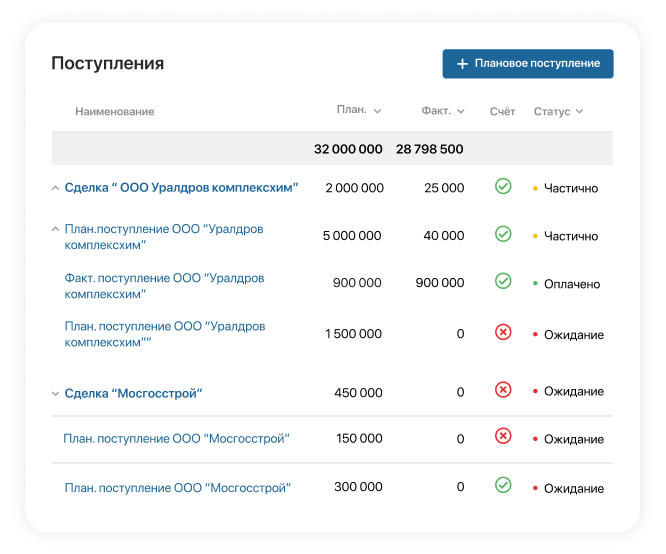Click plan amount 2 000 000
Viewport: 666px width, 554px height.
(355, 188)
